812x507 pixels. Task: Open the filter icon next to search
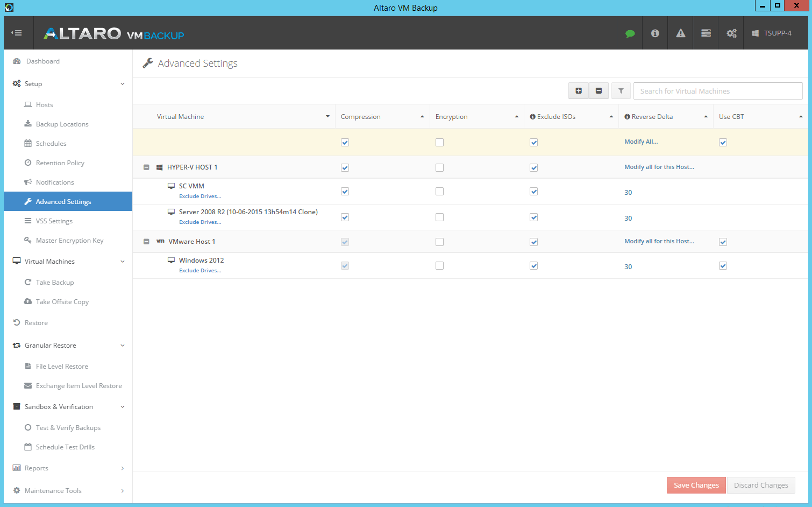[621, 90]
